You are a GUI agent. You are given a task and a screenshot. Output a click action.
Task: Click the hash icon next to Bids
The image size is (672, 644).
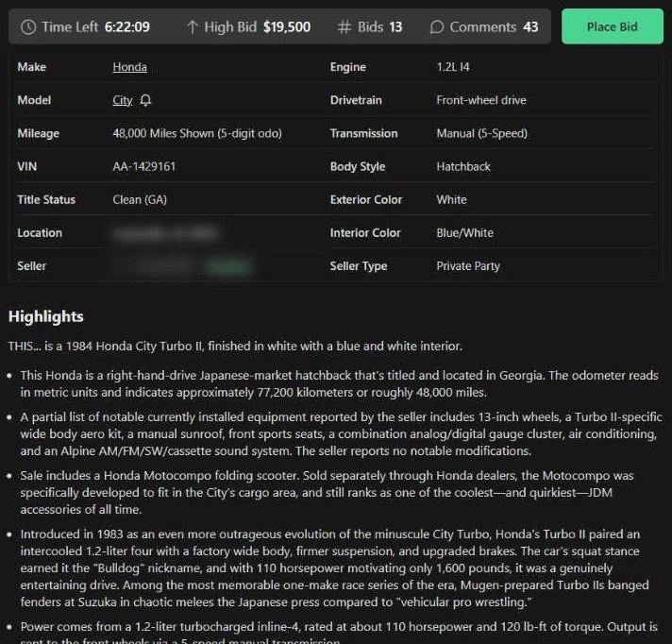(x=344, y=27)
